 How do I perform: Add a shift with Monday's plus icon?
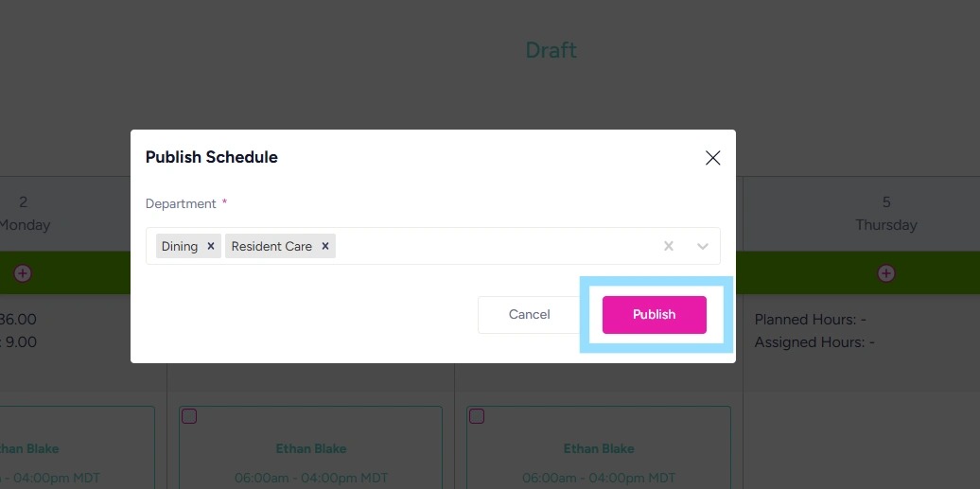(x=23, y=273)
